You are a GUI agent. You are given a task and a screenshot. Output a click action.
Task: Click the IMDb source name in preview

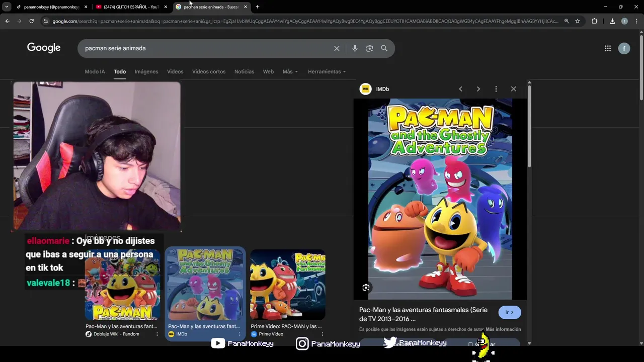[x=382, y=89]
